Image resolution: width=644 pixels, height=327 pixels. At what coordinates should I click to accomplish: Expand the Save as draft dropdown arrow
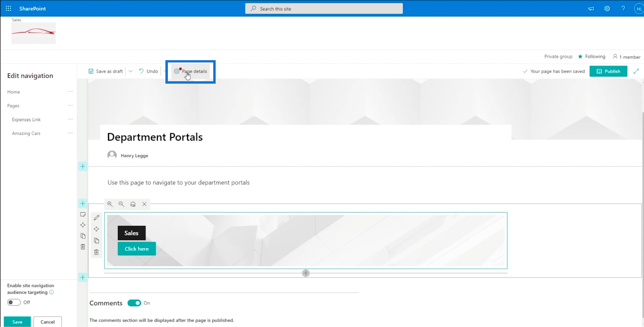[130, 71]
